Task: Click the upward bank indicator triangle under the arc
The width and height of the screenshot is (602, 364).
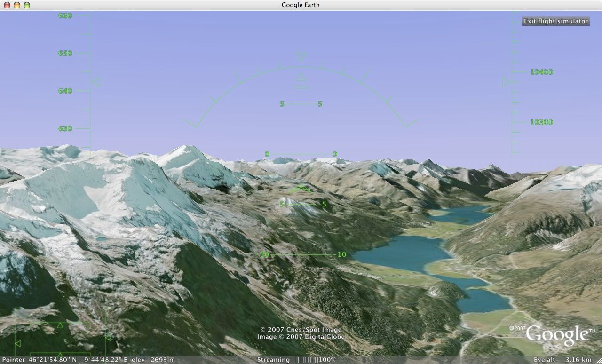Action: [x=301, y=77]
